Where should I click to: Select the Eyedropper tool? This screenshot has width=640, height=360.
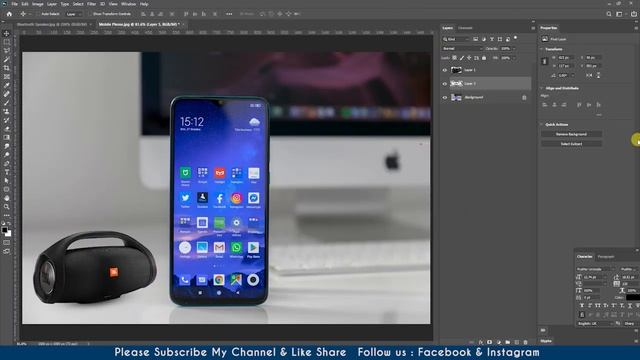7,85
